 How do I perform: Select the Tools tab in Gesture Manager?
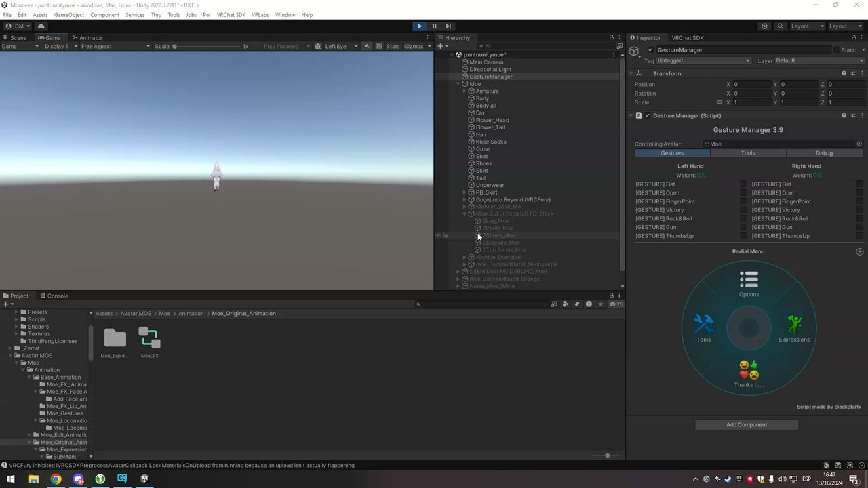(748, 152)
